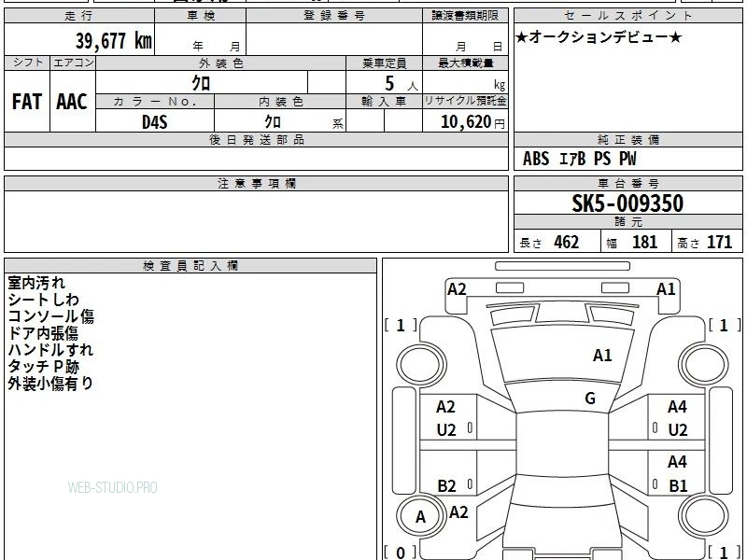Select the inspector note タッチP跡
The height and width of the screenshot is (560, 747).
(x=43, y=367)
